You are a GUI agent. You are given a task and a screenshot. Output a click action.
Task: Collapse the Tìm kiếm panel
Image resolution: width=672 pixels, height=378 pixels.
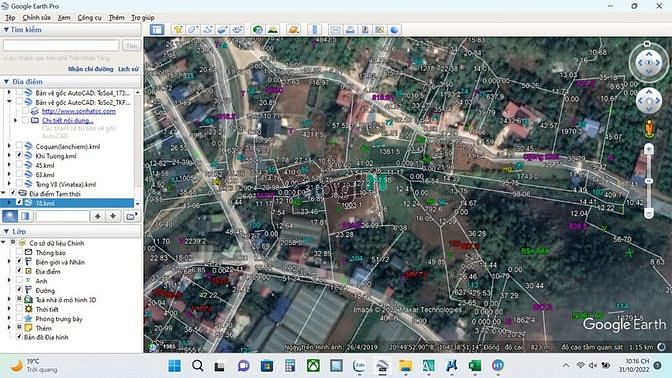tap(6, 30)
